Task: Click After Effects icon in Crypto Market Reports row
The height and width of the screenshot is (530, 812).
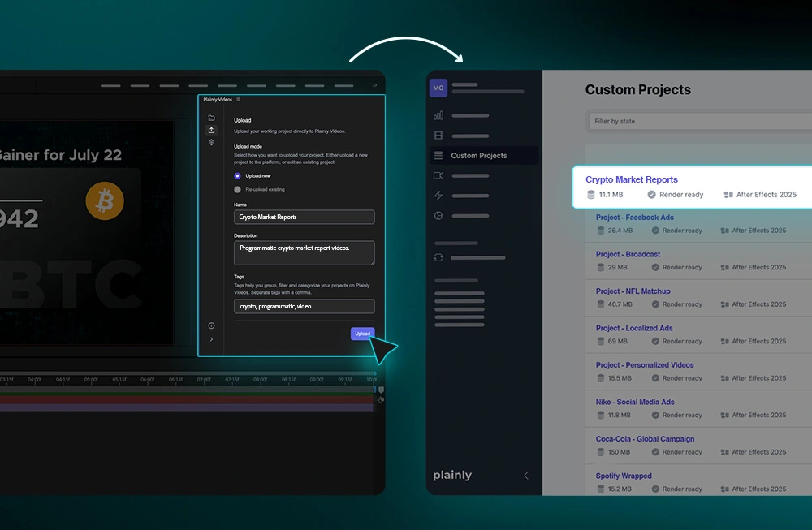Action: [728, 195]
